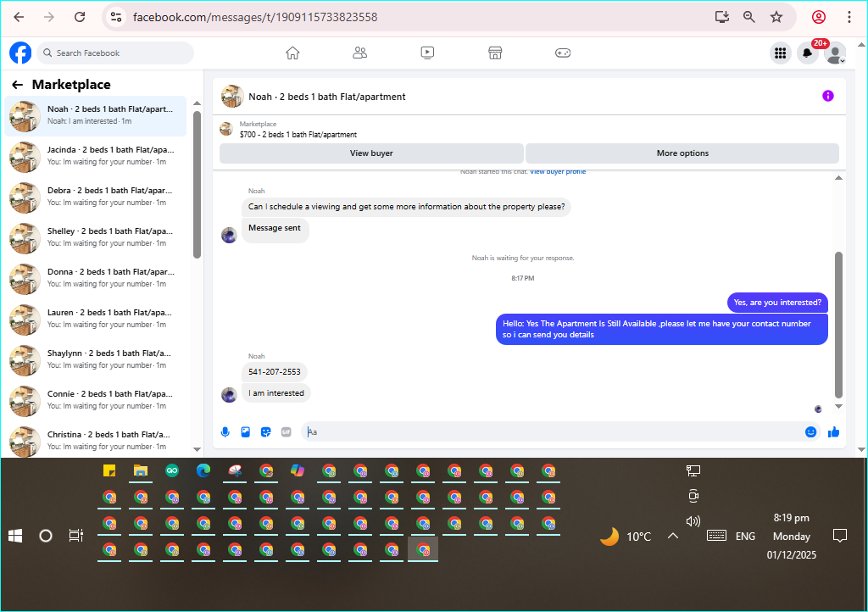Open Christina conversation in chat list
The image size is (868, 612).
[95, 441]
